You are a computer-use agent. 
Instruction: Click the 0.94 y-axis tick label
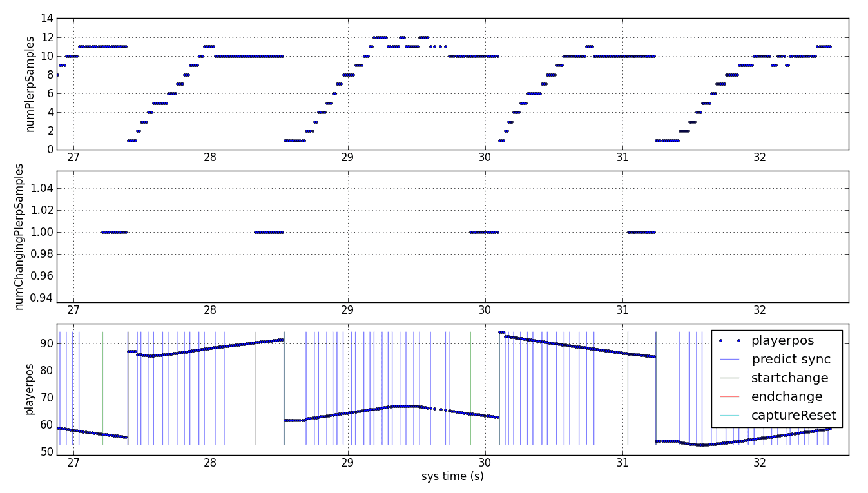(x=41, y=298)
